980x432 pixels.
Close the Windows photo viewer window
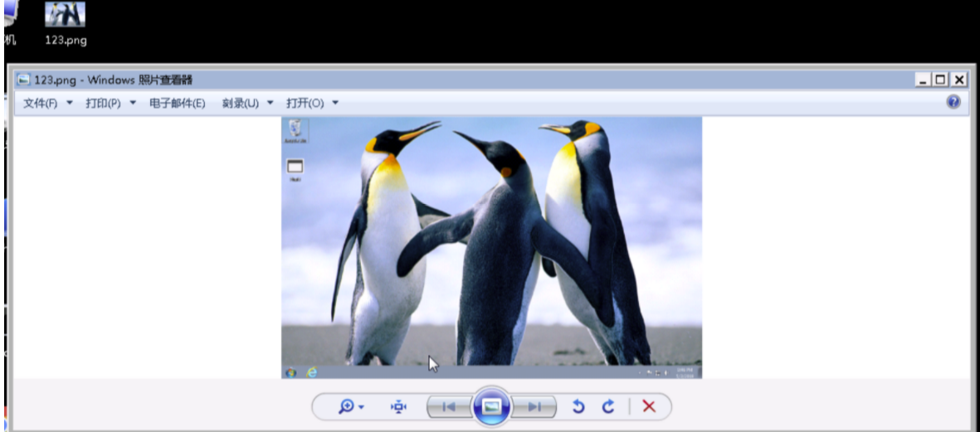click(958, 80)
